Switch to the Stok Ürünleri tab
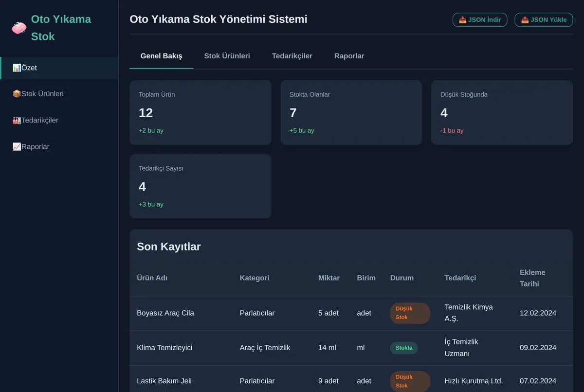Viewport: 584px width, 392px height. tap(227, 56)
